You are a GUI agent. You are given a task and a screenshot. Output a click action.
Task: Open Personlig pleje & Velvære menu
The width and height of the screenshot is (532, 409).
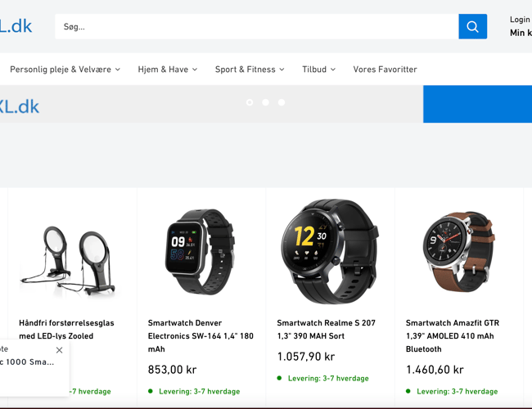tap(61, 70)
